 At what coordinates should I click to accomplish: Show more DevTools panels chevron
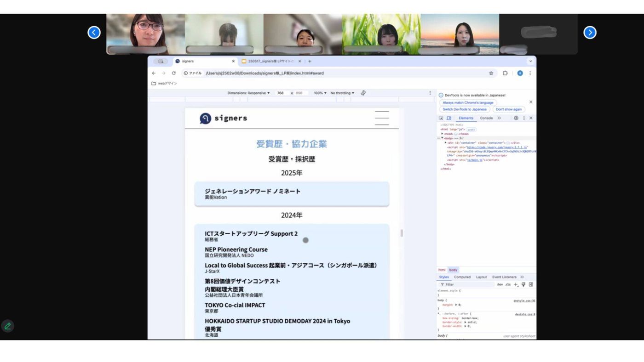point(499,118)
